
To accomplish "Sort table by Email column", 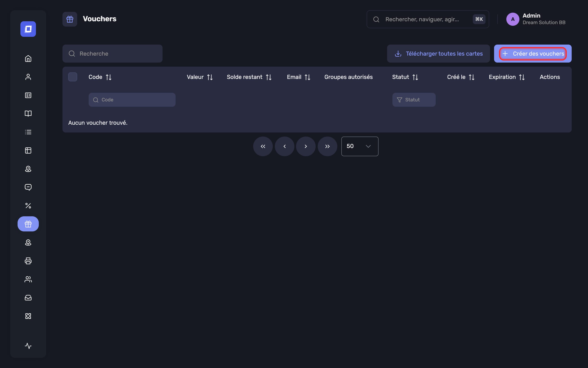I will (x=308, y=77).
